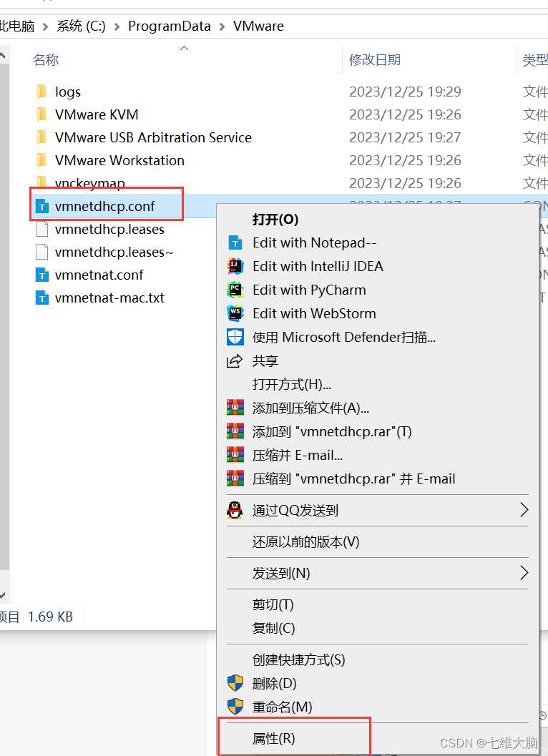Sort by the 修改日期 column header
The image size is (548, 756).
pyautogui.click(x=375, y=60)
